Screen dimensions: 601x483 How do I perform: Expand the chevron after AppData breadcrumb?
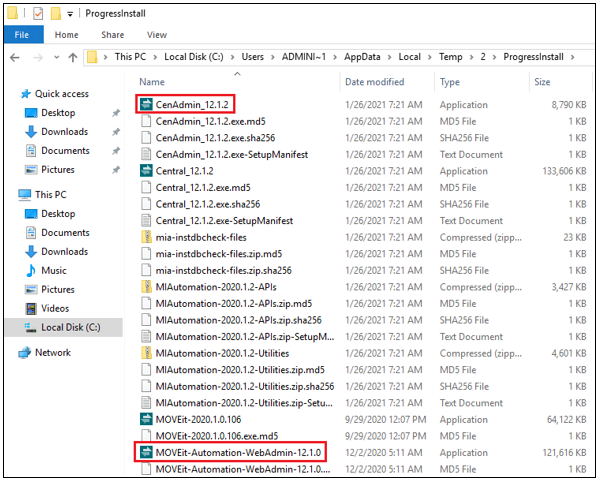tap(389, 57)
